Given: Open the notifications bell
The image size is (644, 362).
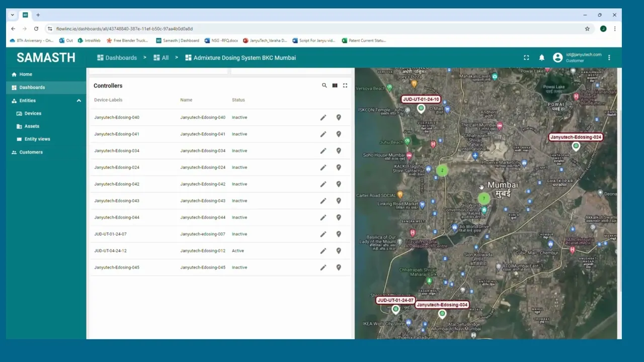Looking at the screenshot, I should [x=542, y=58].
